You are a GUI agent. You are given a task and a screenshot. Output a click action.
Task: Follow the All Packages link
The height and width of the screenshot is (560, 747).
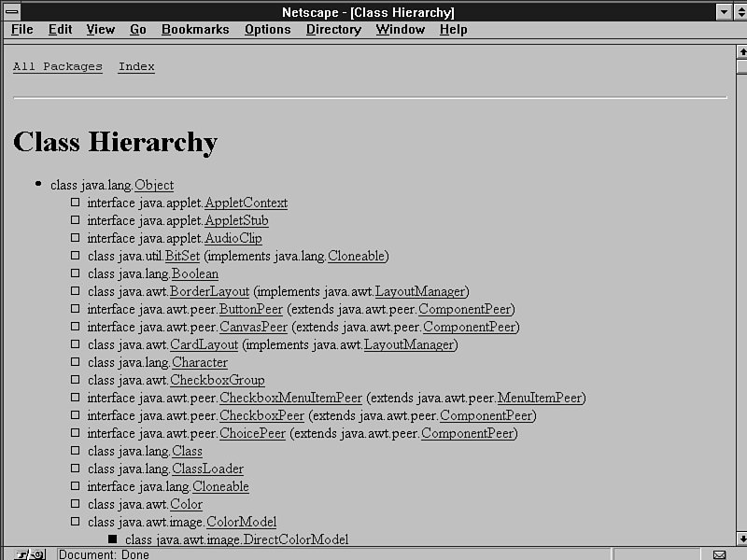tap(58, 66)
